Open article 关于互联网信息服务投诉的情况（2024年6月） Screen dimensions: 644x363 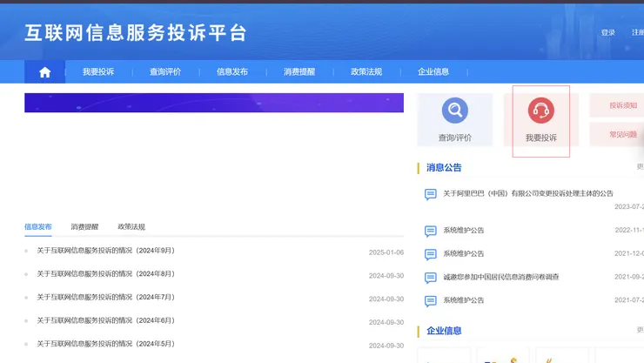pos(105,320)
